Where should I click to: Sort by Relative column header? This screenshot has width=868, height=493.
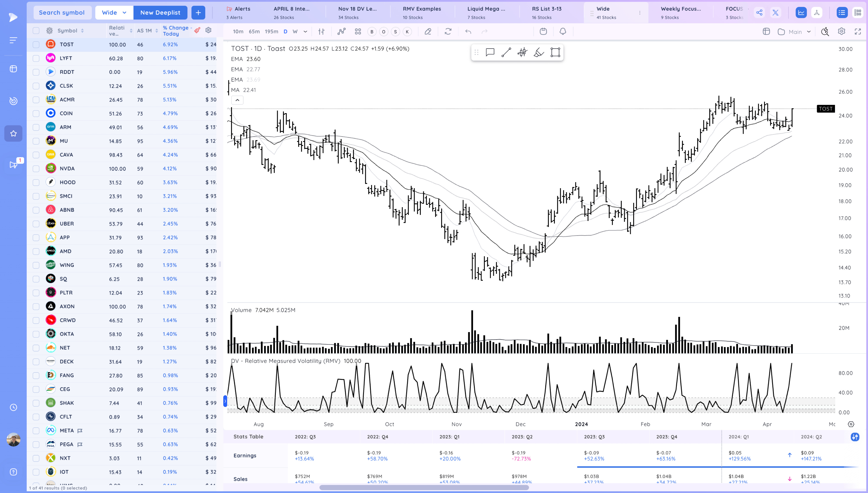click(120, 30)
